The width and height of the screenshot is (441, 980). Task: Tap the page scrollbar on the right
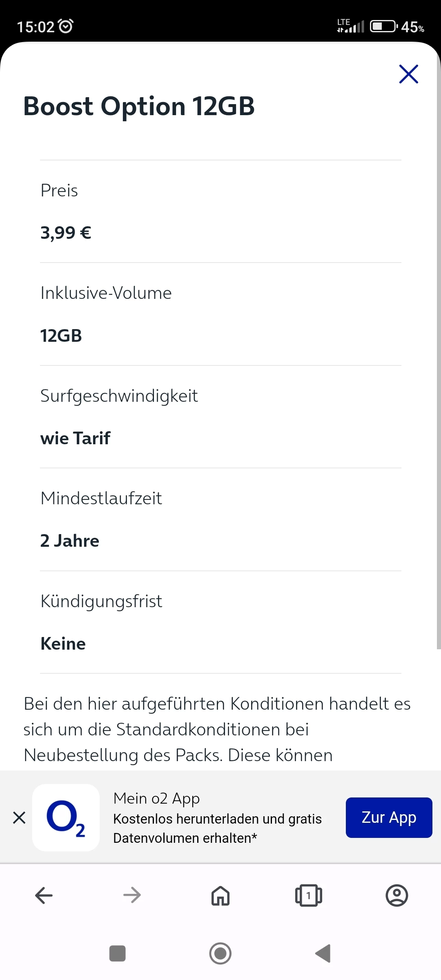[x=438, y=367]
